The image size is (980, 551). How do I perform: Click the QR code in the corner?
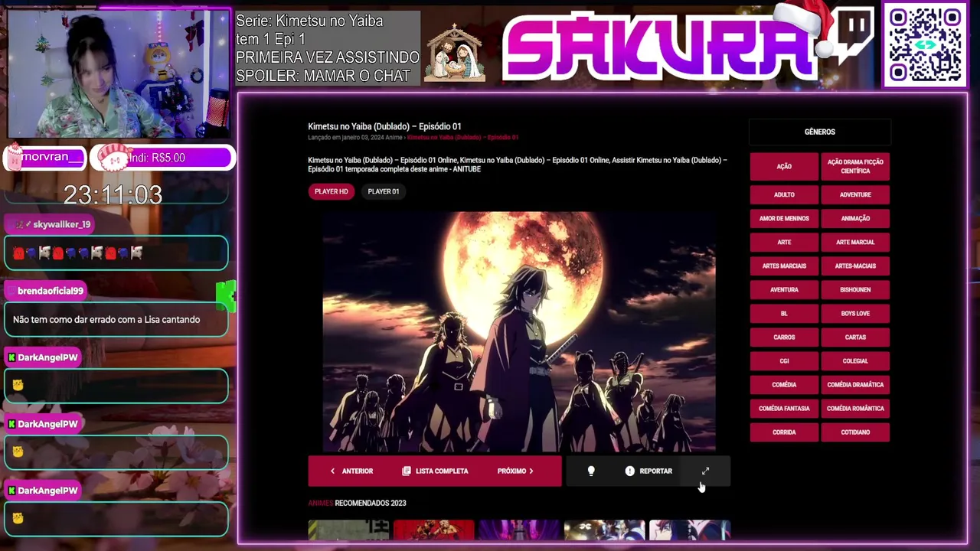tap(925, 45)
